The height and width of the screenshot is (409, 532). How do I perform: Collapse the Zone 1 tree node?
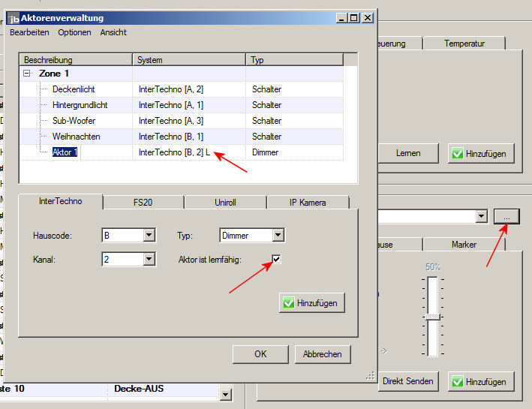pyautogui.click(x=28, y=74)
